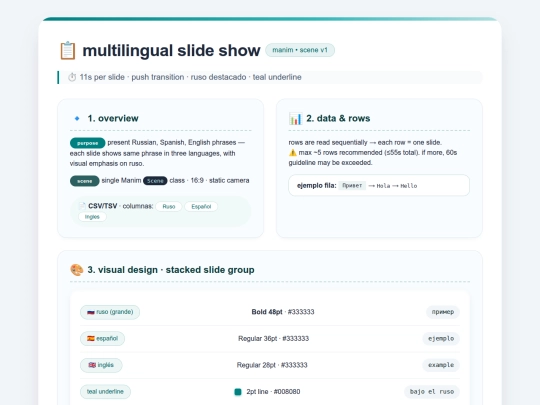Click the document icon before CSV/TSV
This screenshot has width=540, height=405.
(x=82, y=206)
